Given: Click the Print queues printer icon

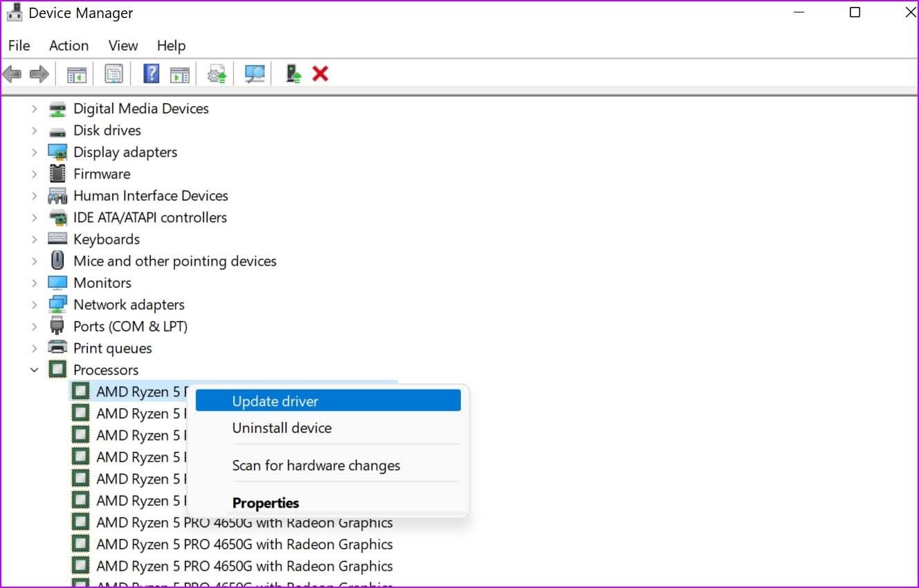Looking at the screenshot, I should point(57,347).
